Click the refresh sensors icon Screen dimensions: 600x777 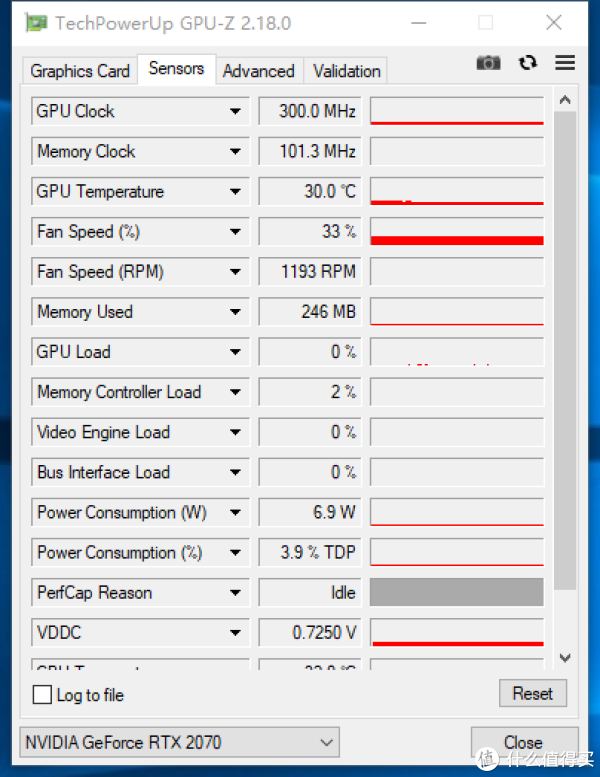pos(528,63)
